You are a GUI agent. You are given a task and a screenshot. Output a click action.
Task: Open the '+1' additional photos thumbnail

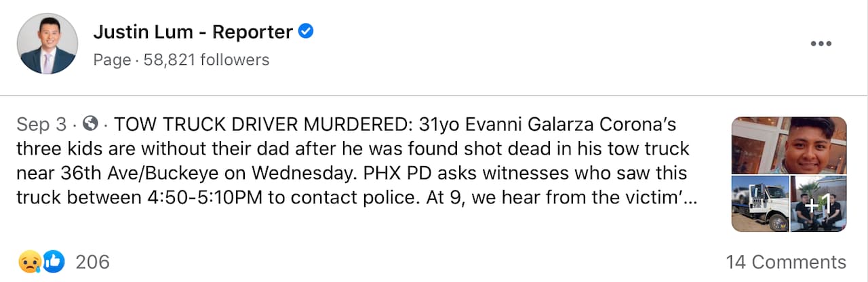818,204
